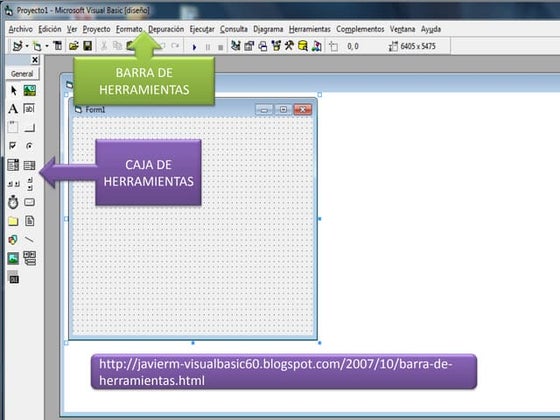Click the Toolbox hammer-and-wrench icon

[289, 46]
